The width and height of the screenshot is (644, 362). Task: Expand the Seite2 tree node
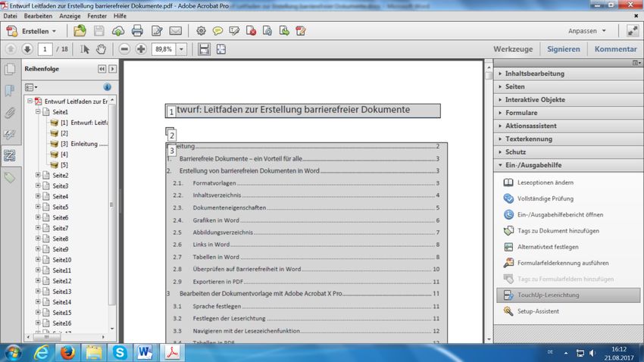coord(38,175)
